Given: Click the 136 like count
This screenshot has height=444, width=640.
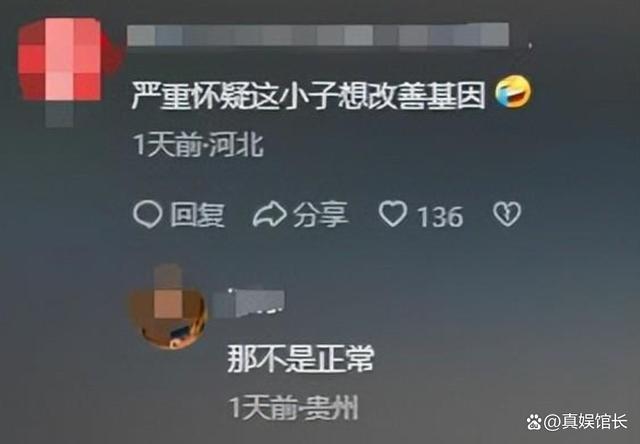Looking at the screenshot, I should point(440,216).
